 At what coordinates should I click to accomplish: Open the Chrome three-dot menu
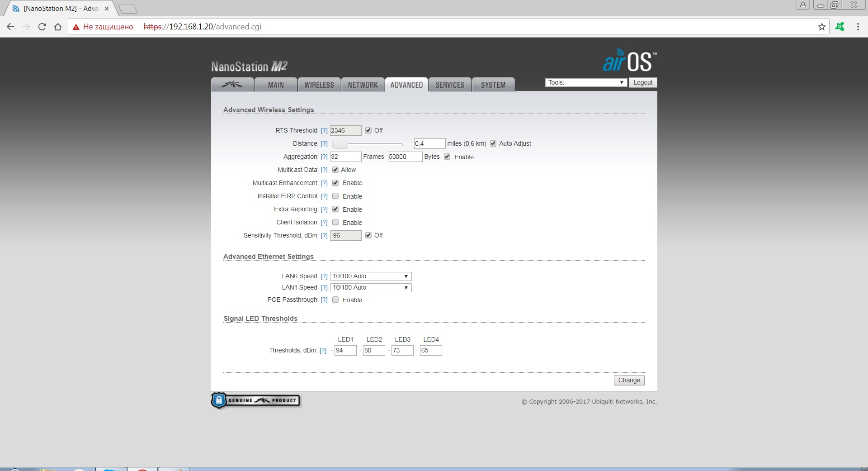pyautogui.click(x=858, y=27)
